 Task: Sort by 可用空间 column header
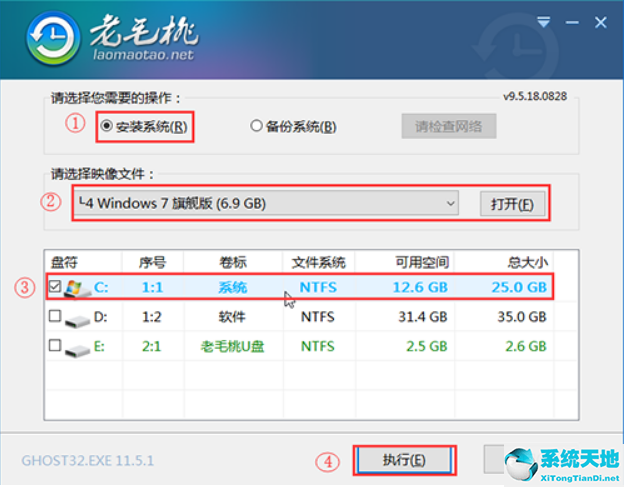(x=422, y=262)
